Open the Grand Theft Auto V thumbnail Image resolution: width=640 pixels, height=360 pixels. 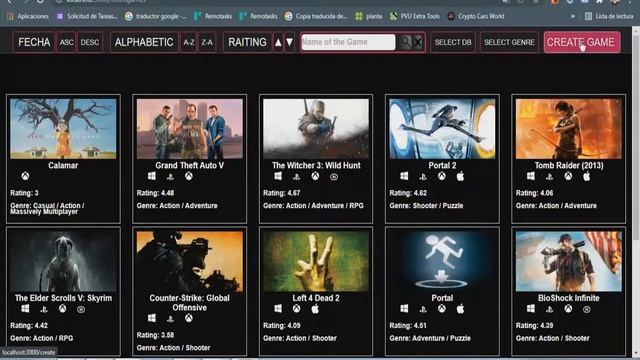pyautogui.click(x=189, y=129)
